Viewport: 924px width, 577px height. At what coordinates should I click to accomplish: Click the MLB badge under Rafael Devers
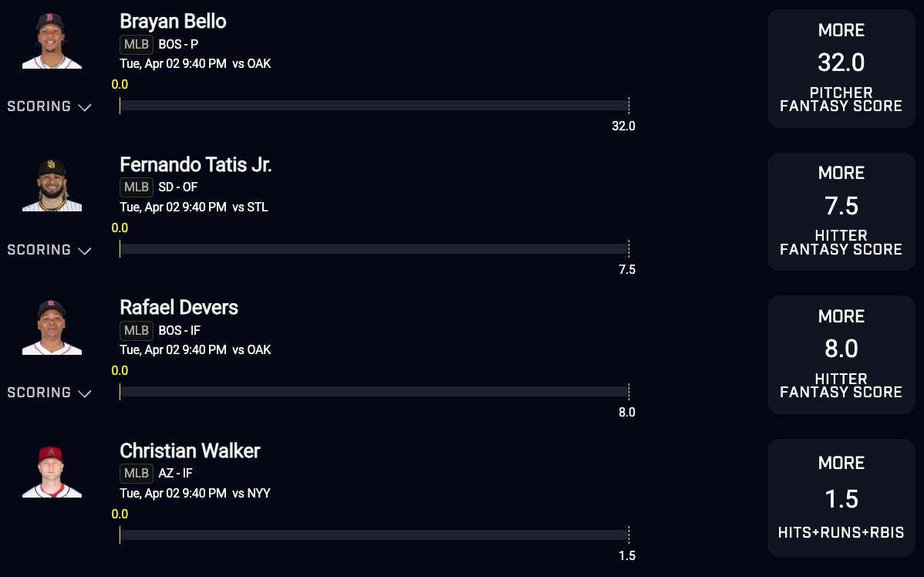tap(137, 330)
